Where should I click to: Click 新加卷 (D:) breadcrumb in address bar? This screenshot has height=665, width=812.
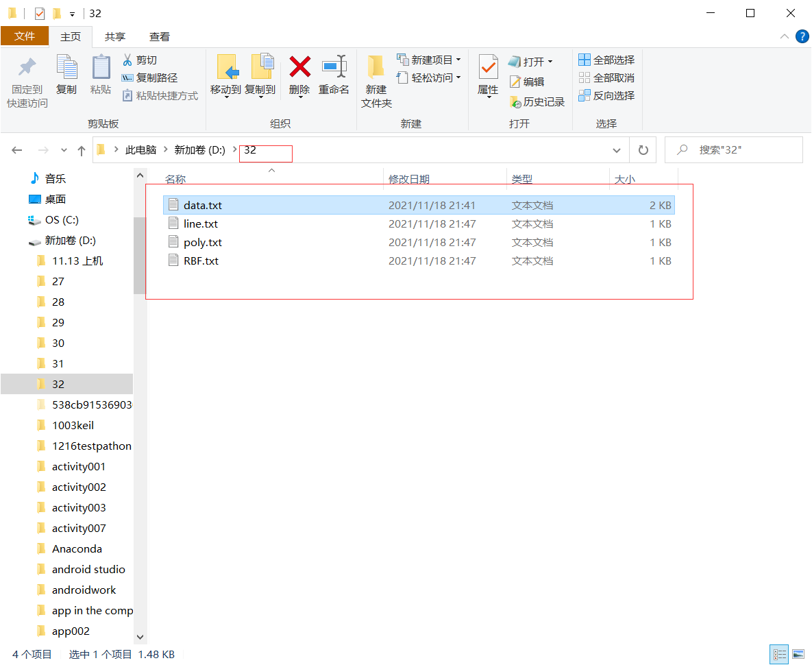click(199, 149)
